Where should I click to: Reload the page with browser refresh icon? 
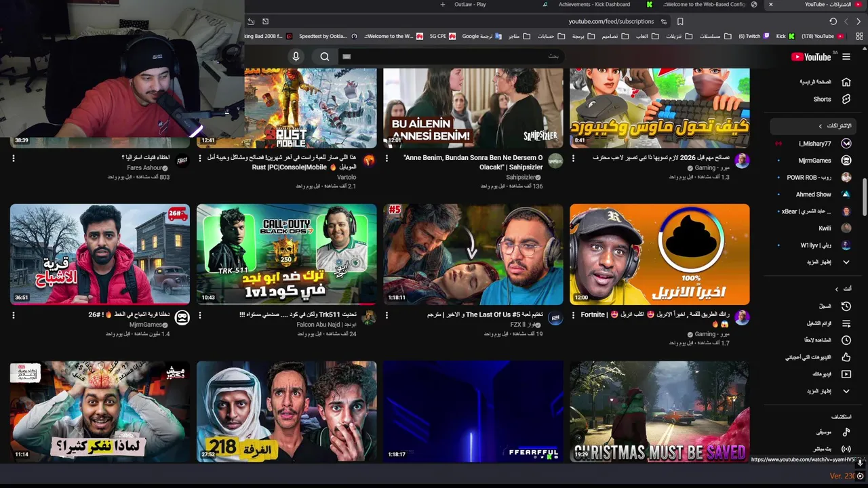[x=833, y=22]
